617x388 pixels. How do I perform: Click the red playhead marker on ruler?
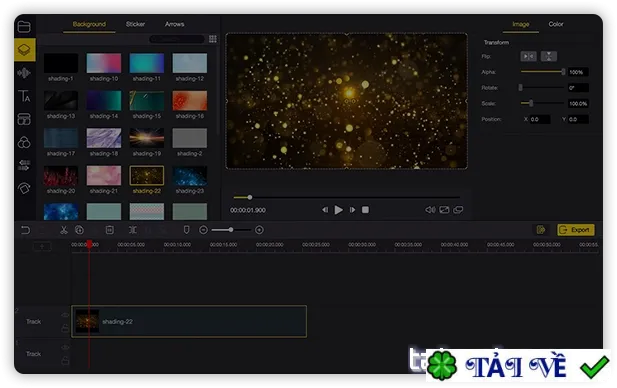(89, 244)
